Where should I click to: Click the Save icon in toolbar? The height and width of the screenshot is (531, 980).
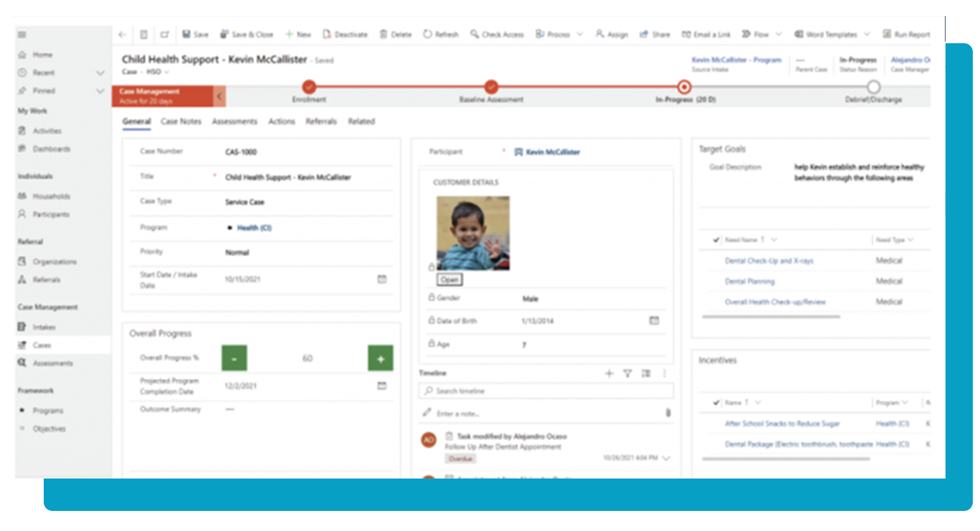[187, 34]
